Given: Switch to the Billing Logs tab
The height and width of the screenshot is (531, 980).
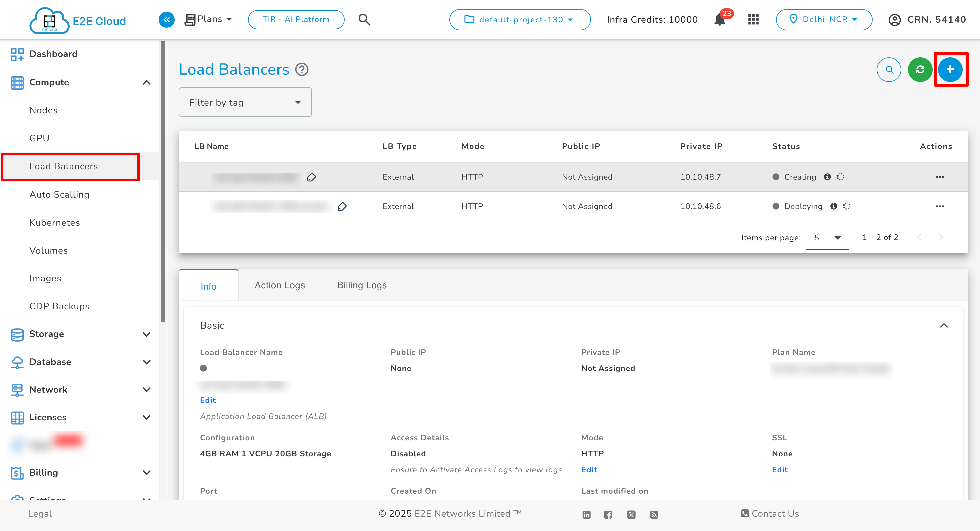Looking at the screenshot, I should point(361,285).
